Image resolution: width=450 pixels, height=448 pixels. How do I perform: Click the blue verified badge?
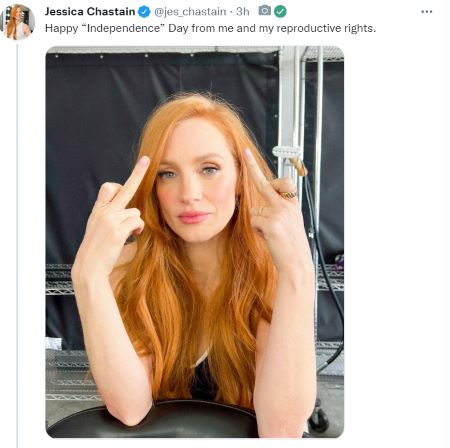(144, 12)
